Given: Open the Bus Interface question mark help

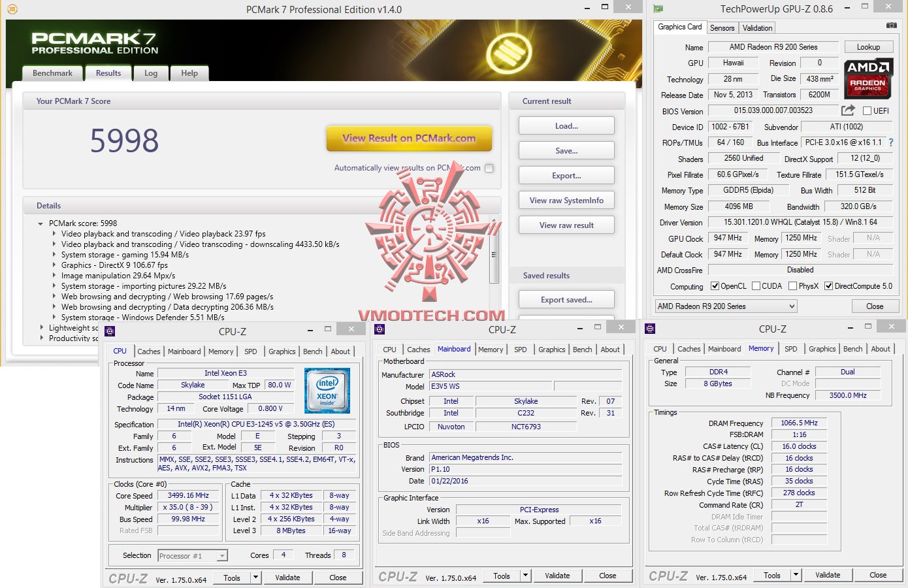Looking at the screenshot, I should click(890, 142).
